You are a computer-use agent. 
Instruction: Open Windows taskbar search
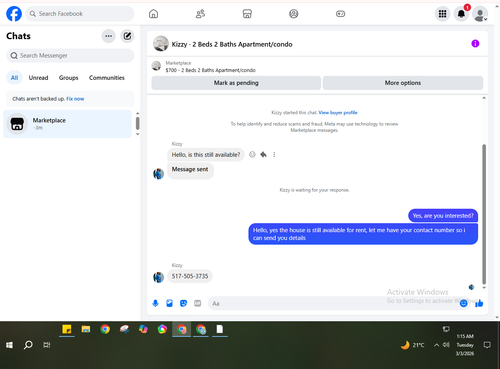click(28, 345)
